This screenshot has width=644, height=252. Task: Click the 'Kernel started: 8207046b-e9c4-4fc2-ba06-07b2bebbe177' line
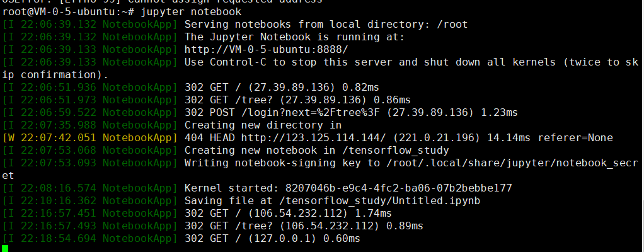348,188
